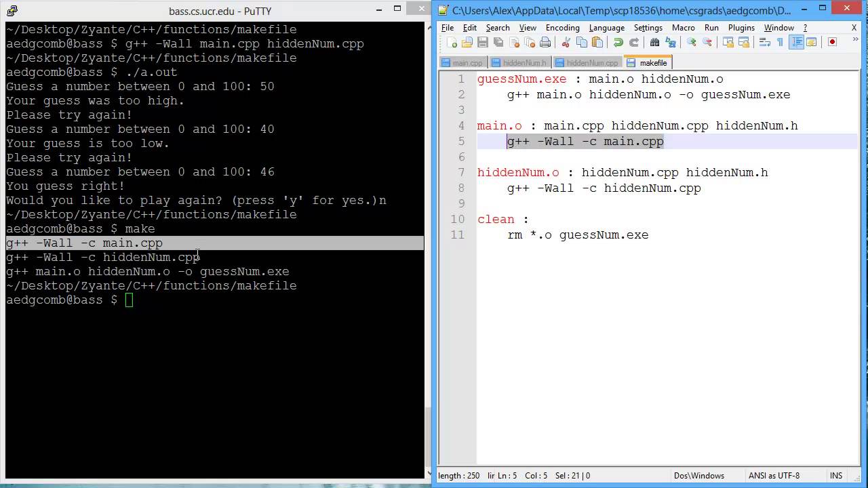
Task: Click the Close All toolbar icon
Action: [530, 42]
